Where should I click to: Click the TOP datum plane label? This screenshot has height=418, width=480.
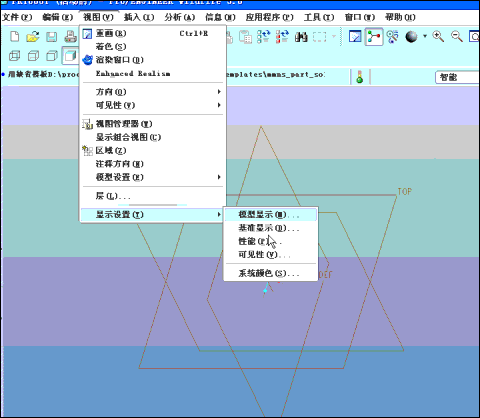coord(404,191)
